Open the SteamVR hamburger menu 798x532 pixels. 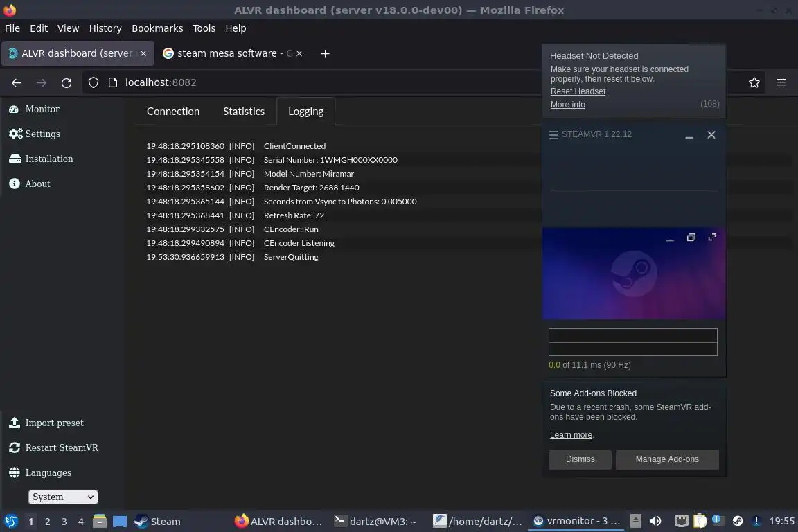pos(553,134)
